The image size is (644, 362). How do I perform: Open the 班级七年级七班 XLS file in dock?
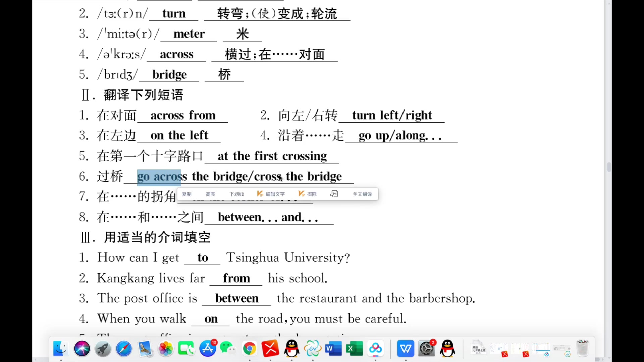pos(478,349)
